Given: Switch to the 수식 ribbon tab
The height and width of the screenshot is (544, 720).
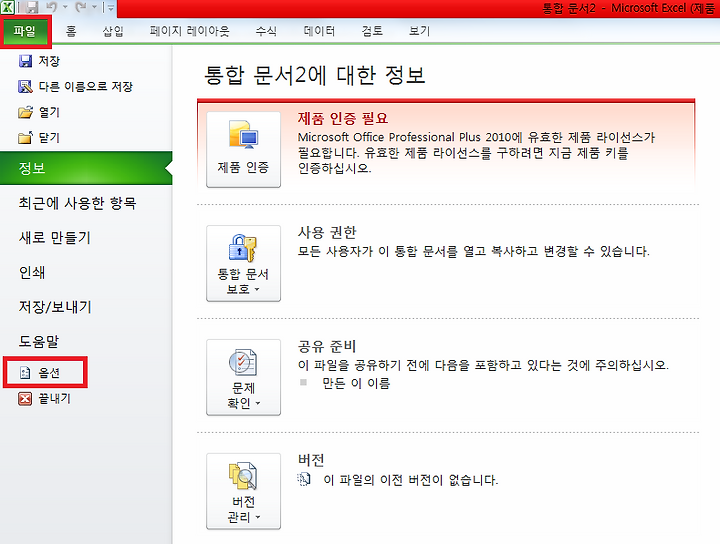Looking at the screenshot, I should (266, 31).
